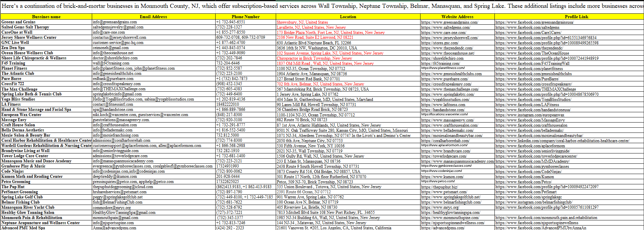Viewport: 644px width, 230px height.
Task: Select the "Healthy Glow Tanning Salon" cell
Action: (x=46, y=212)
